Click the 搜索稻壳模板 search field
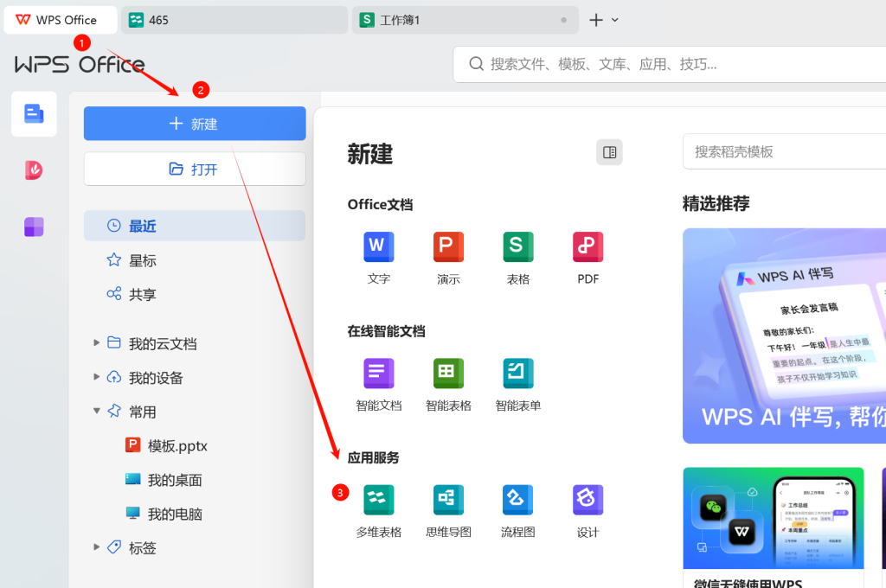The height and width of the screenshot is (588, 886). (x=784, y=151)
